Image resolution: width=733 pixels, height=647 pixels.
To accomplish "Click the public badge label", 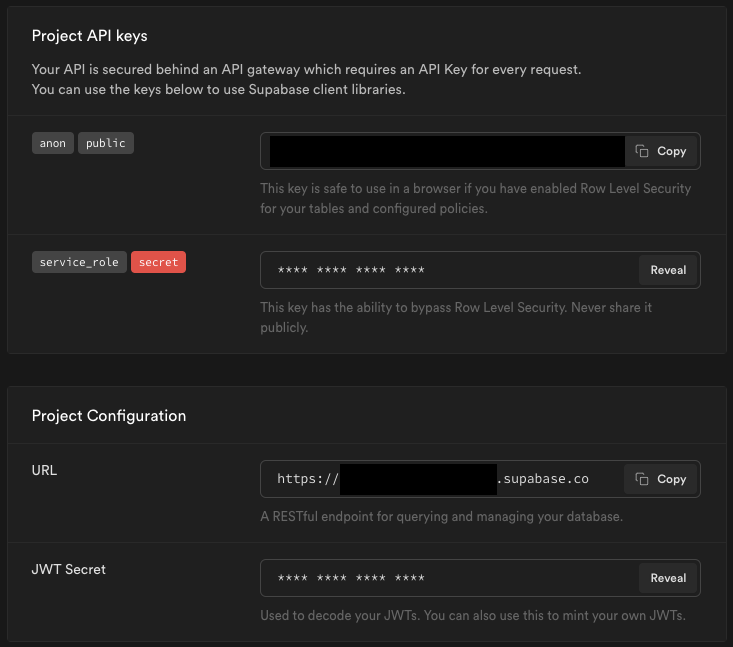I will (106, 143).
